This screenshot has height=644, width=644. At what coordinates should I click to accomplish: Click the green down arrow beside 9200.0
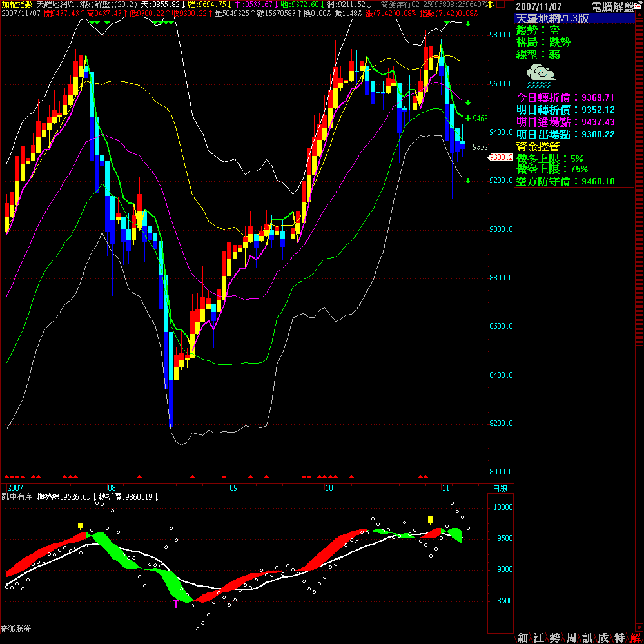(468, 181)
